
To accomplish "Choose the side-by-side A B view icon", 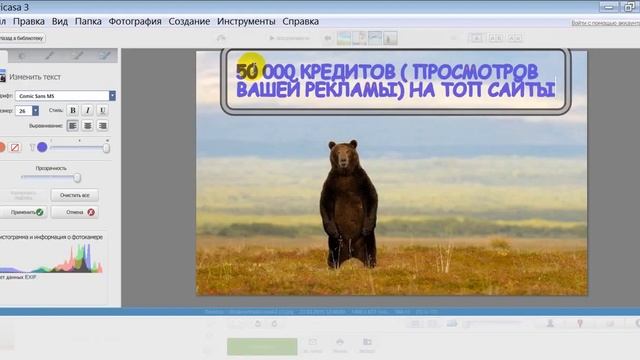I will (496, 38).
